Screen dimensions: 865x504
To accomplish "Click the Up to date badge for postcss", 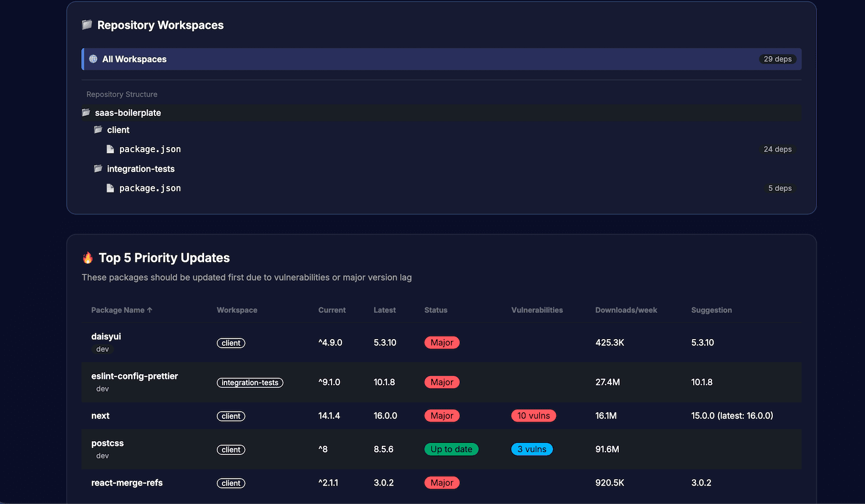I will tap(452, 449).
